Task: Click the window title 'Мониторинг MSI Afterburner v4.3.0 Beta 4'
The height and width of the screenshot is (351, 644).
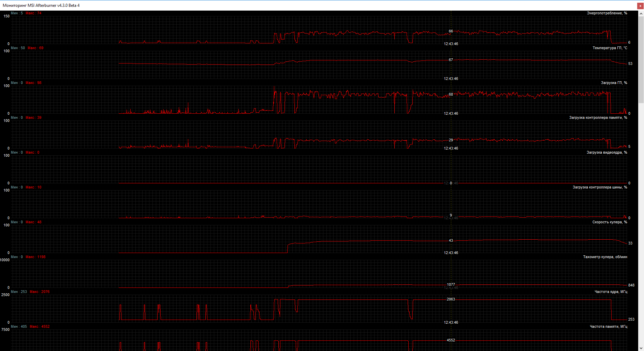Action: 41,5
